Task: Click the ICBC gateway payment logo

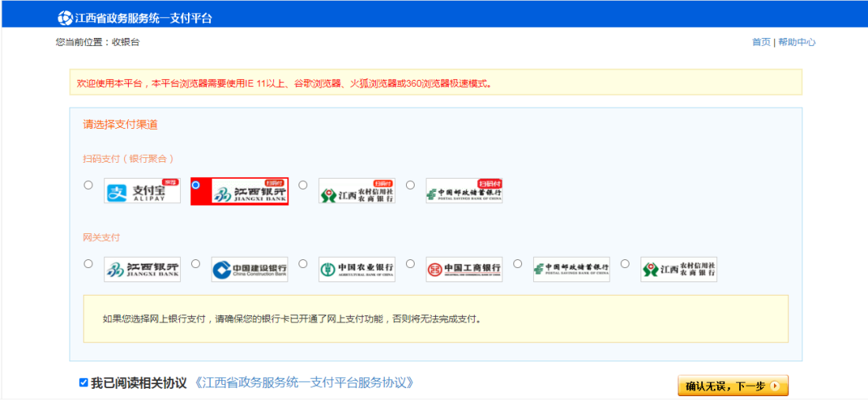Action: 464,270
